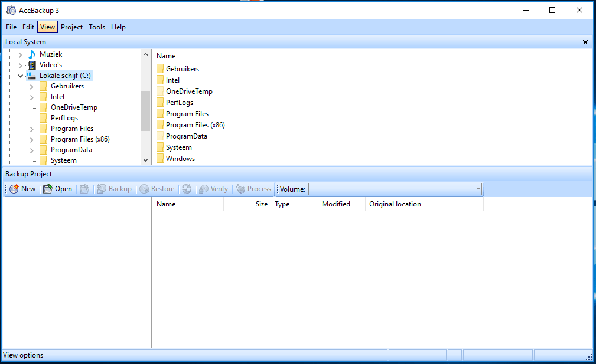Click the Backup Project toolbar grip handle
The image size is (596, 364).
6,189
